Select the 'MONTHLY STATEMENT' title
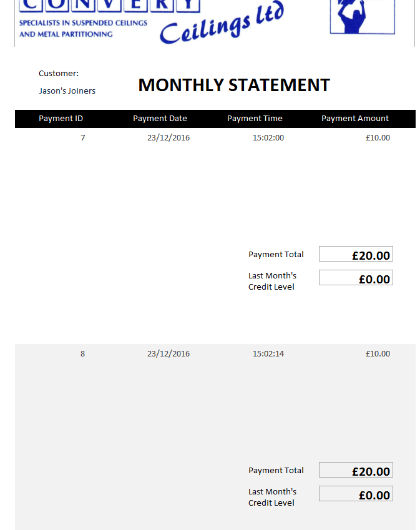420x530 pixels. click(x=234, y=85)
